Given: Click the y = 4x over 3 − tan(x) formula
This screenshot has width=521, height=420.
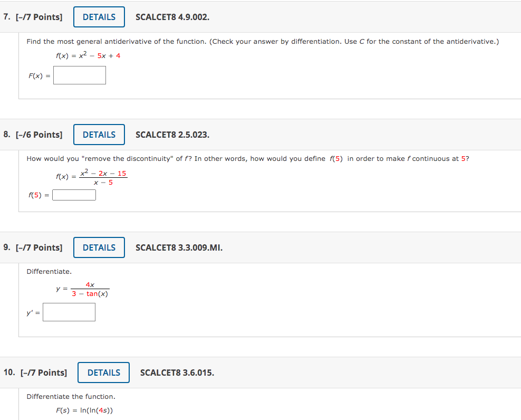Looking at the screenshot, I should (82, 289).
